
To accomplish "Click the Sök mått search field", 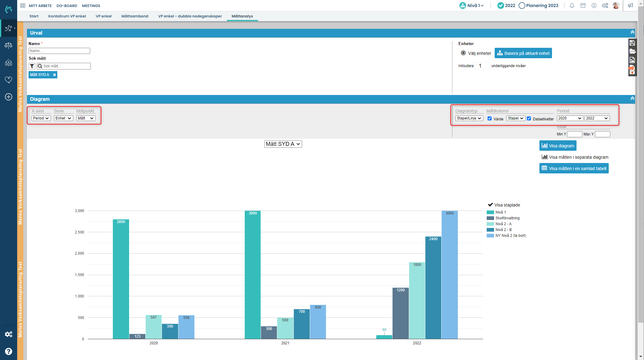I will [64, 66].
